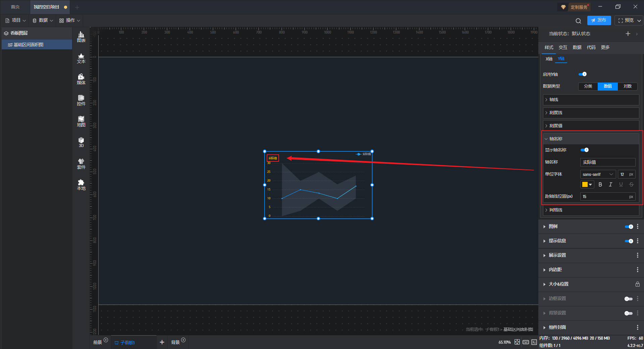Viewport: 644px width, 349px height.
Task: Click the 轴名称 text input field
Action: click(x=608, y=162)
